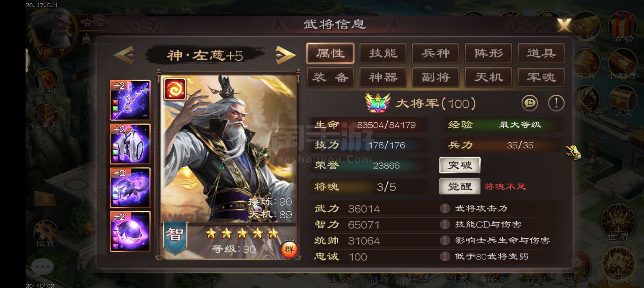Select the purple beast mount equipment slot
The image size is (644, 288).
[130, 187]
